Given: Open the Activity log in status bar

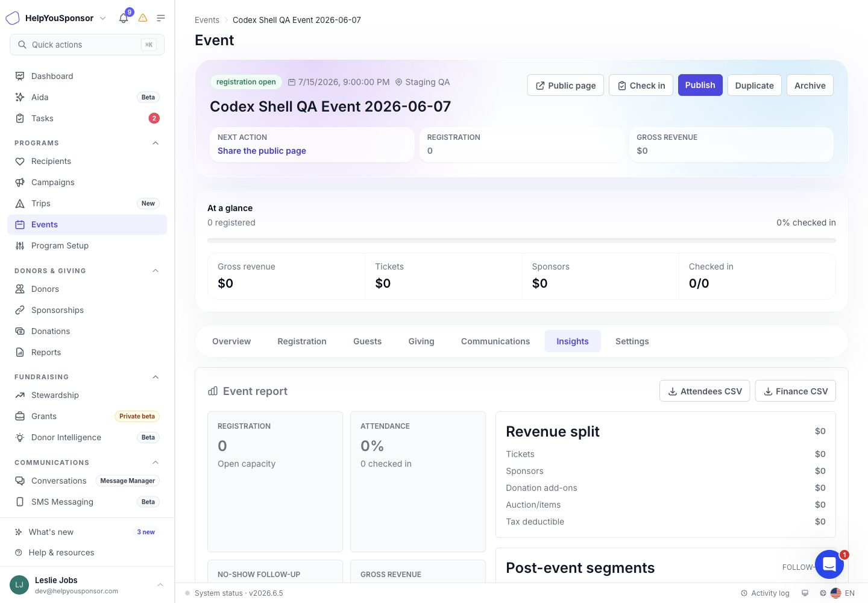Looking at the screenshot, I should point(765,593).
